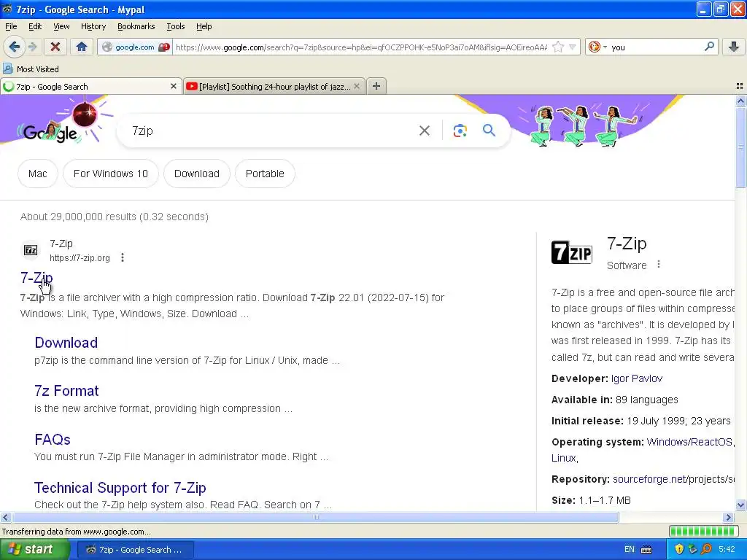Switch to the YouTube Playlist tab
This screenshot has width=747, height=560.
pyautogui.click(x=274, y=86)
